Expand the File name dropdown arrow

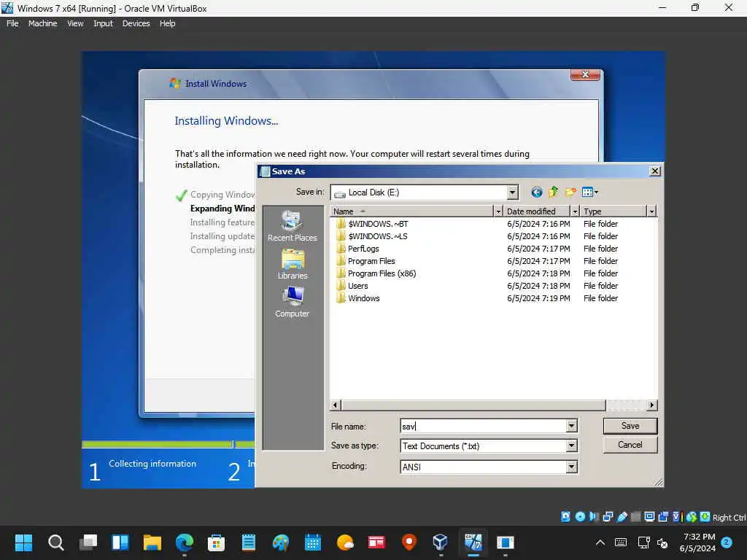pyautogui.click(x=572, y=426)
